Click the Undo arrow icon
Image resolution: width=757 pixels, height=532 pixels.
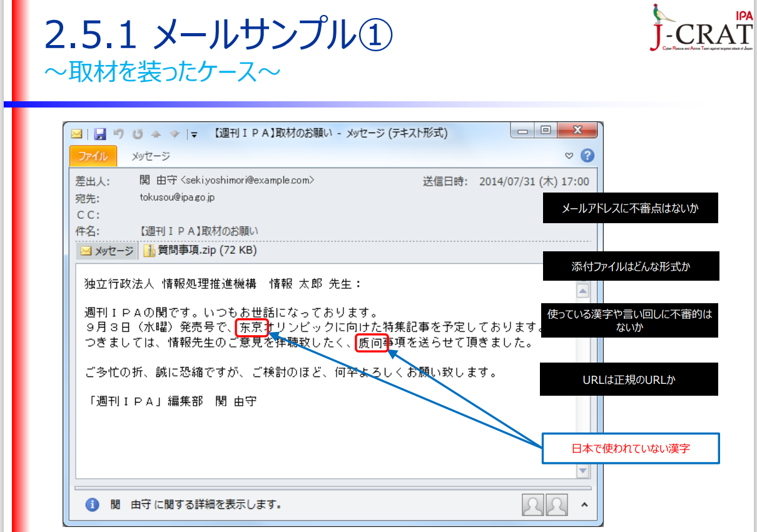(119, 134)
